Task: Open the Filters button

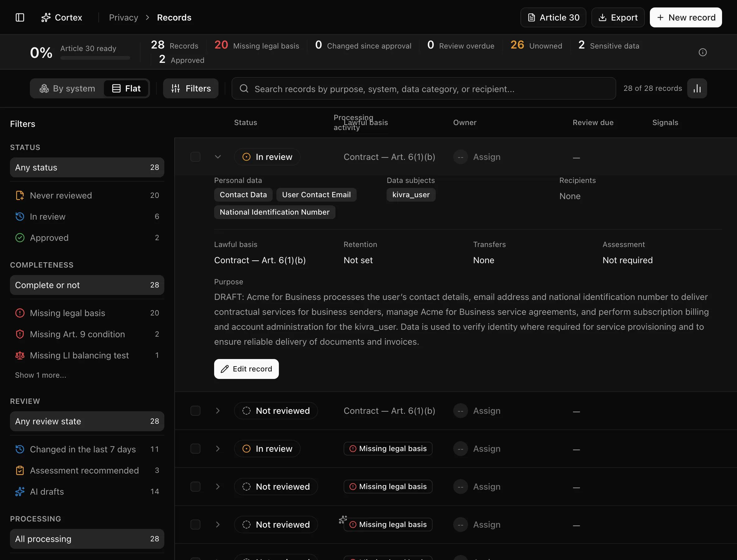Action: (191, 88)
